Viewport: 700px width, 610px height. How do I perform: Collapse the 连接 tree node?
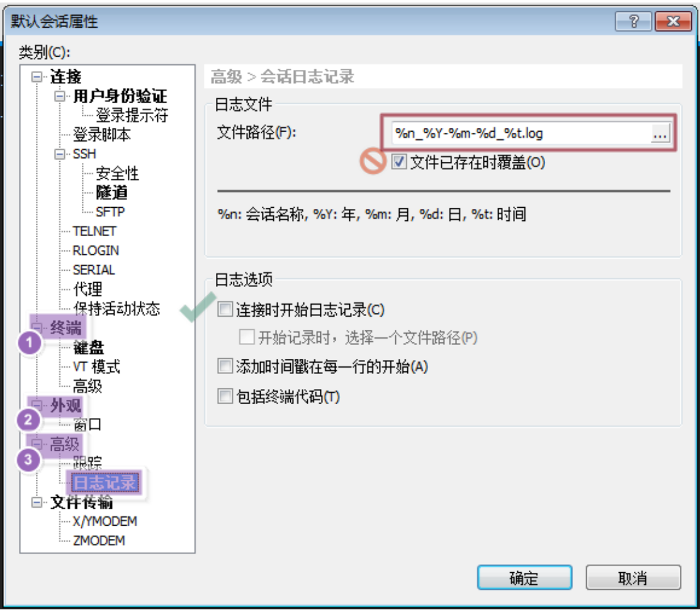[37, 77]
